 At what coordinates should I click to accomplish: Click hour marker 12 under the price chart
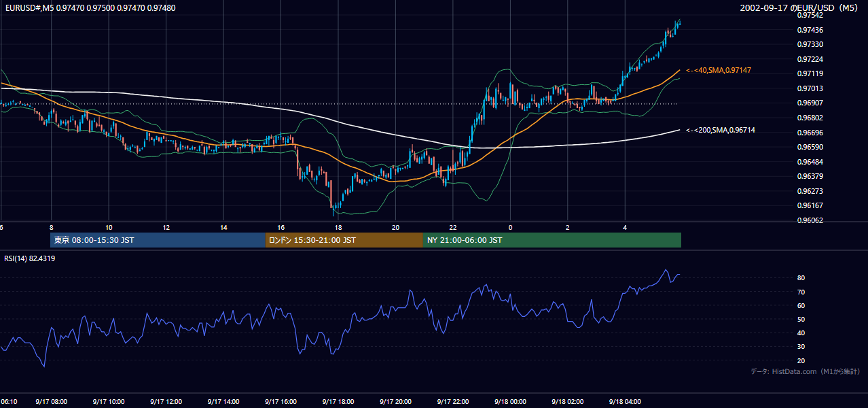(x=166, y=227)
